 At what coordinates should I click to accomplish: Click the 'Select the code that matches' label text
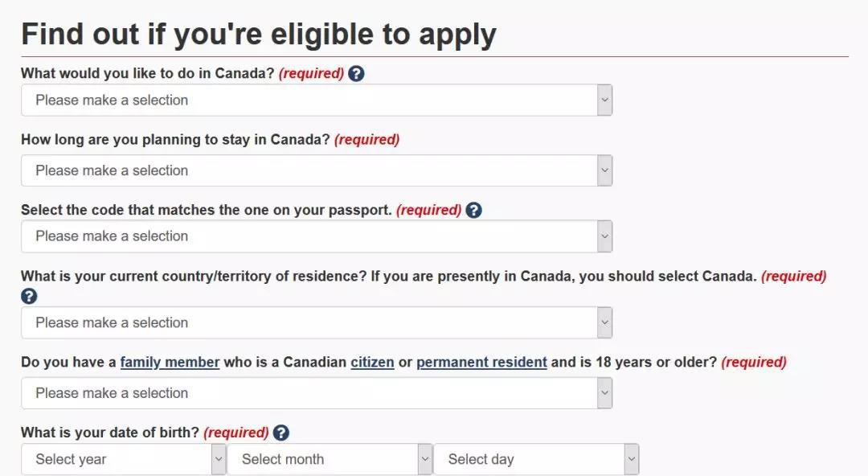point(207,210)
